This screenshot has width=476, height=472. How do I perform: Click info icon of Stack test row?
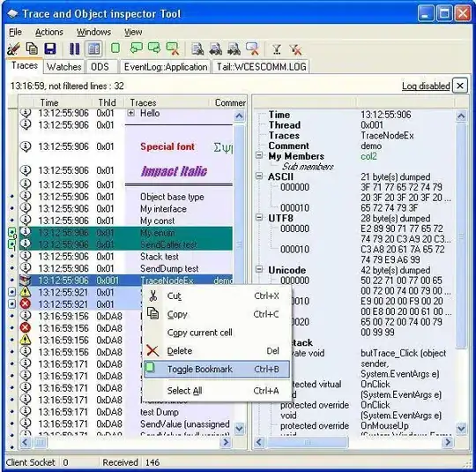coord(26,256)
